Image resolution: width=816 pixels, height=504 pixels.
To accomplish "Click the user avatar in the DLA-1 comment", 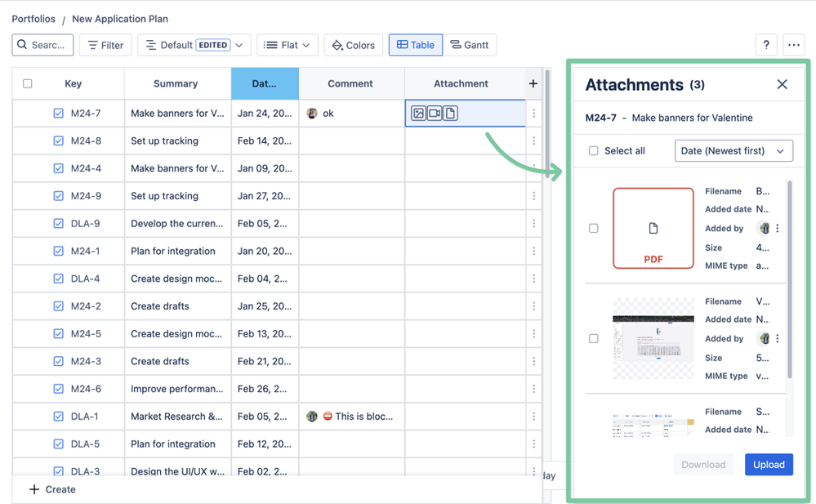I will (311, 416).
